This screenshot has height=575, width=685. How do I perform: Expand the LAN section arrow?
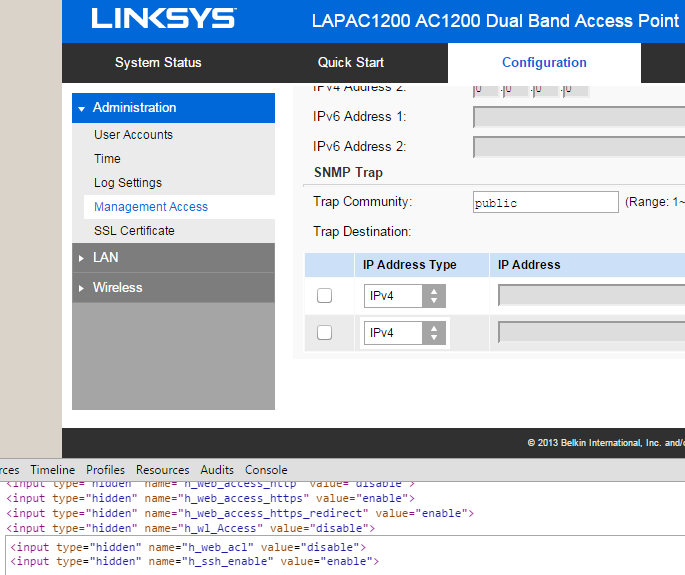click(81, 258)
